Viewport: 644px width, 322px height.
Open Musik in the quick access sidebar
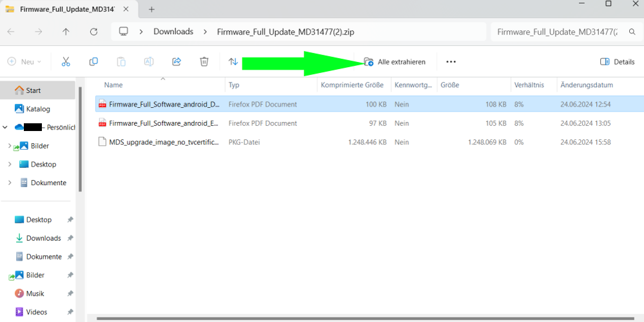click(x=35, y=294)
